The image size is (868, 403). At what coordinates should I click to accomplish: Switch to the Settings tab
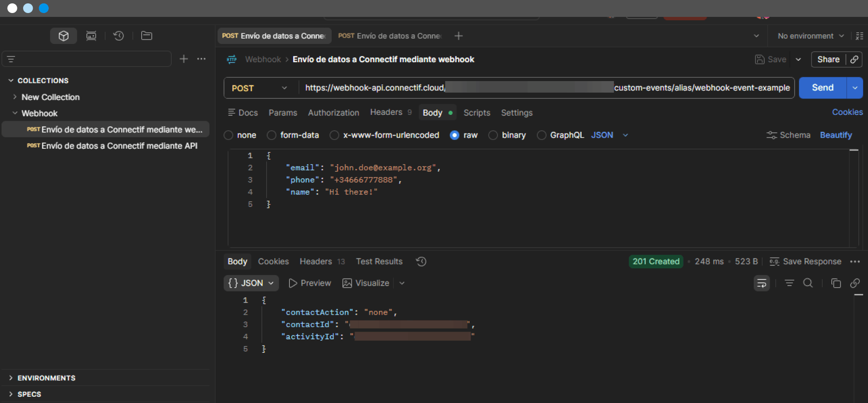(517, 113)
